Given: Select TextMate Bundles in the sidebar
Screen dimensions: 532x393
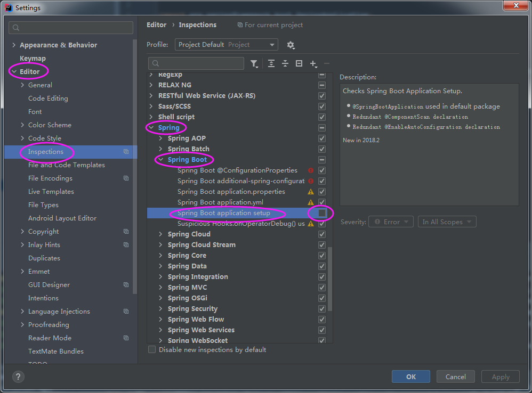Looking at the screenshot, I should coord(56,351).
